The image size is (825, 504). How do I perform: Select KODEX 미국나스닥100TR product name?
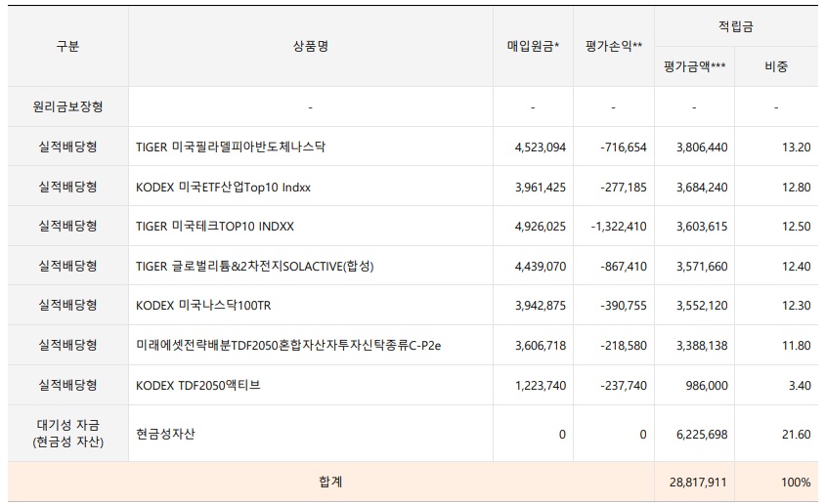click(x=203, y=306)
